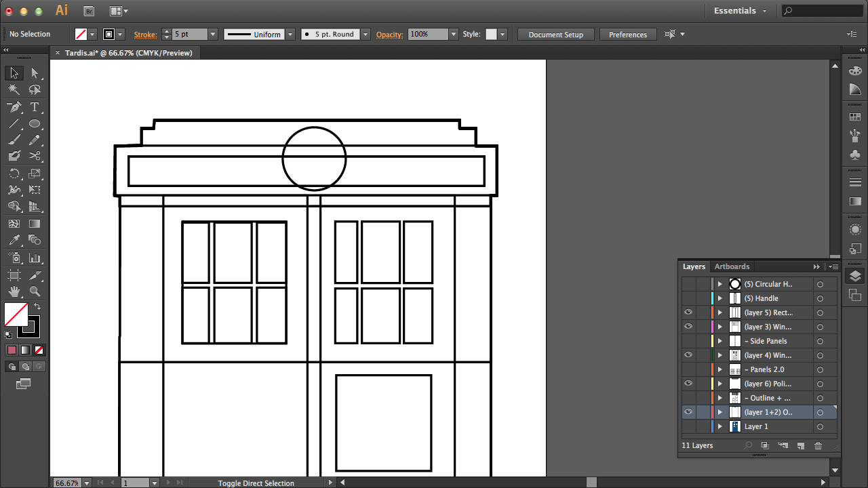Screen dimensions: 868x488
Task: Select the Type tool
Action: pos(35,107)
